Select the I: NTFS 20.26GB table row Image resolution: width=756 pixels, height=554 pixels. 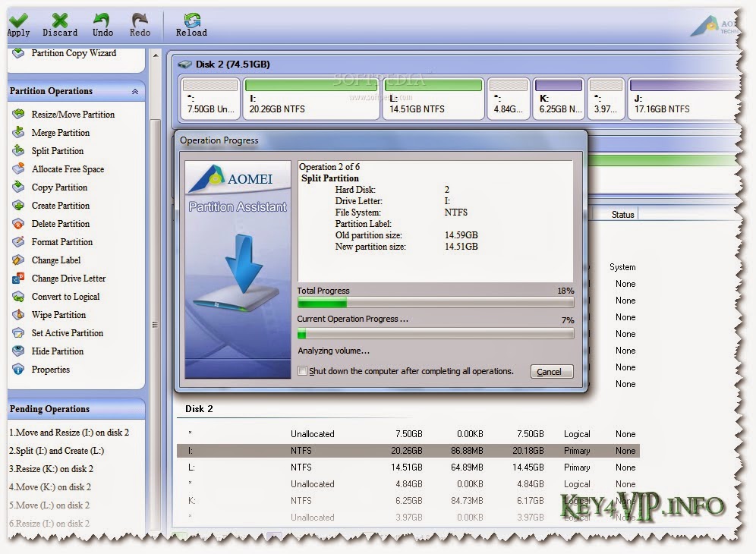408,450
